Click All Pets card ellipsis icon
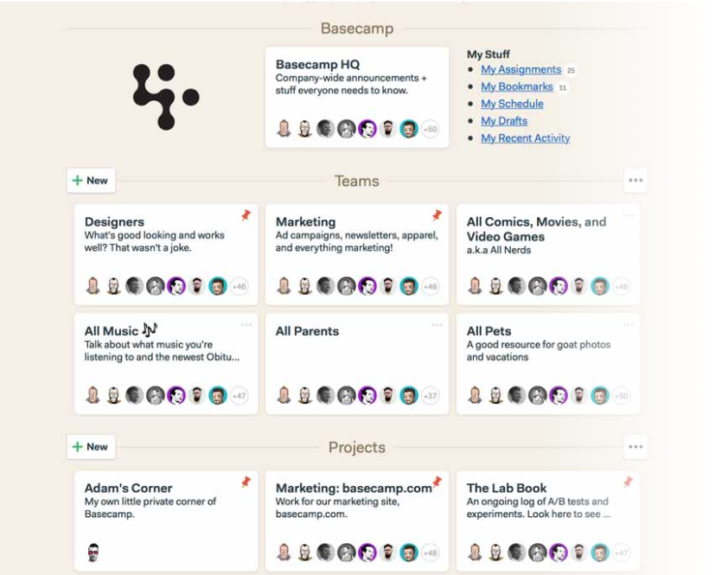 click(629, 324)
